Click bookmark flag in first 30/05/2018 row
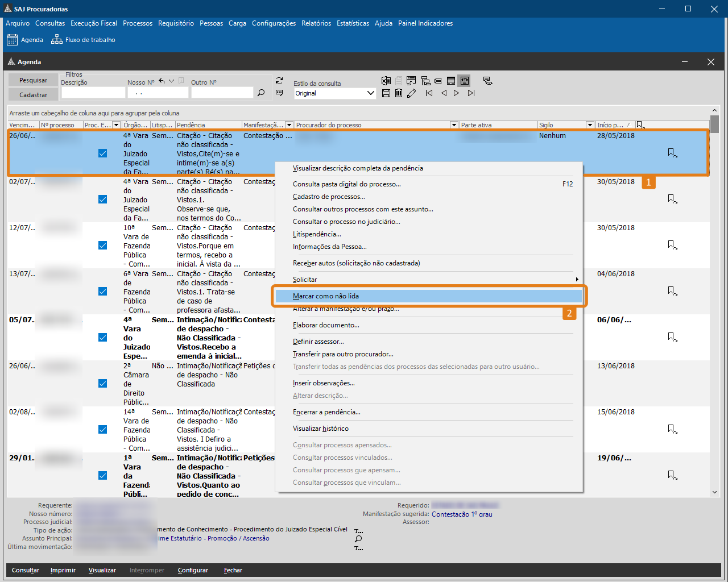728x582 pixels. click(672, 199)
